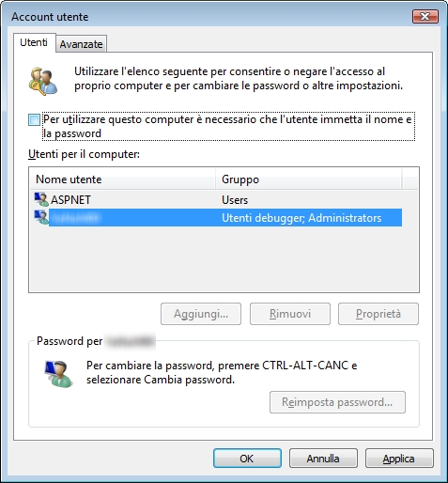Click Annulla to cancel changes
448x483 pixels.
(x=323, y=459)
